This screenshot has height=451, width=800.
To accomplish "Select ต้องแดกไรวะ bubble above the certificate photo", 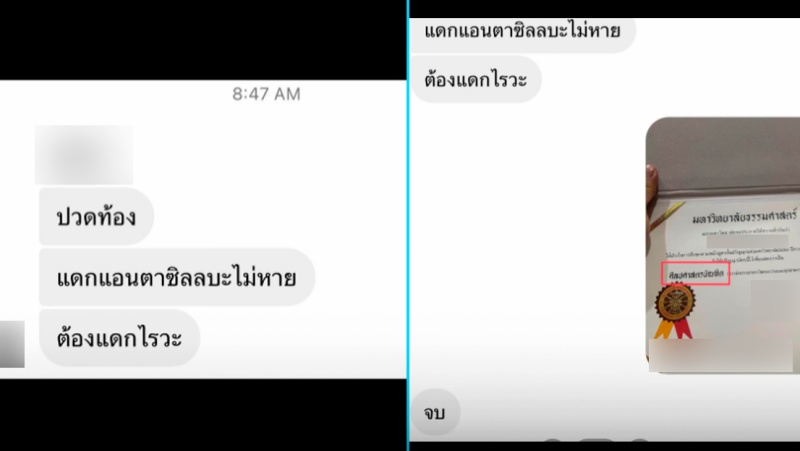I will [x=476, y=79].
